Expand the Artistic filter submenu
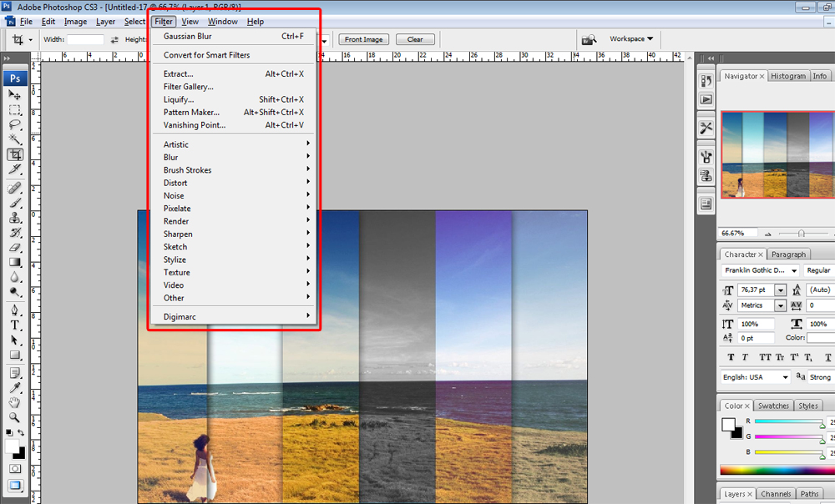The image size is (835, 504). [234, 144]
